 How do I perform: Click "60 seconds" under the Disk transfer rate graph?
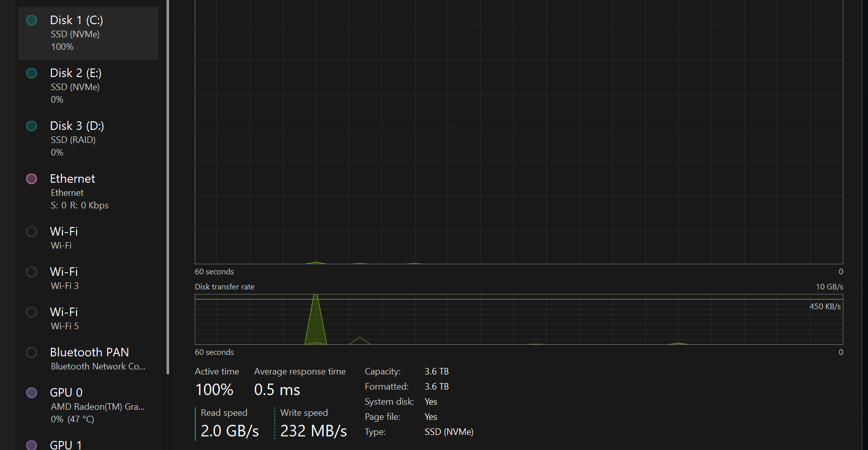pos(214,352)
